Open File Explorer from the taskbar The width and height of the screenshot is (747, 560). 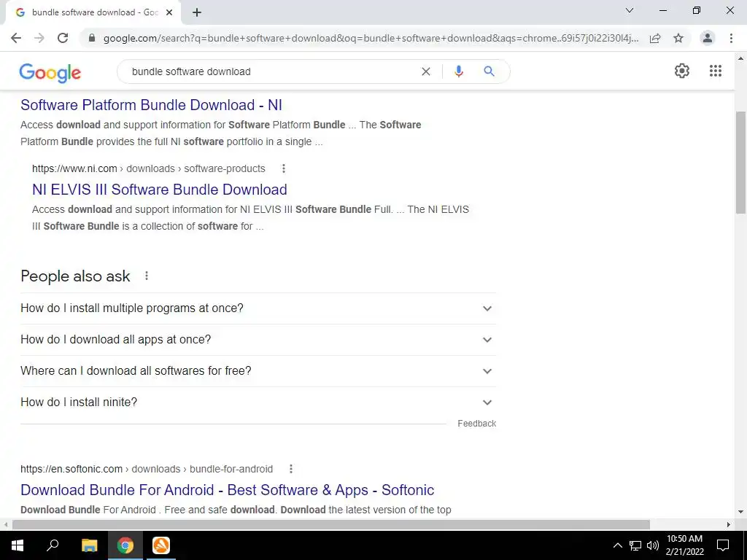tap(89, 545)
